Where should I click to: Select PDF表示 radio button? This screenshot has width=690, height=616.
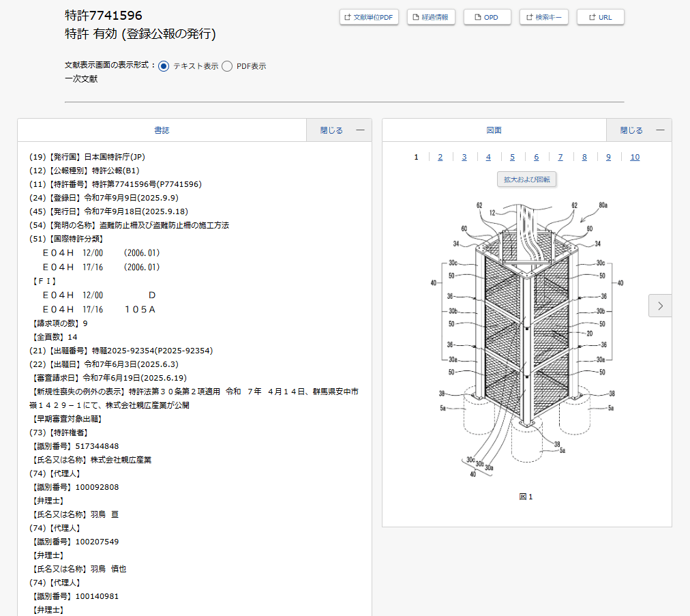(227, 66)
